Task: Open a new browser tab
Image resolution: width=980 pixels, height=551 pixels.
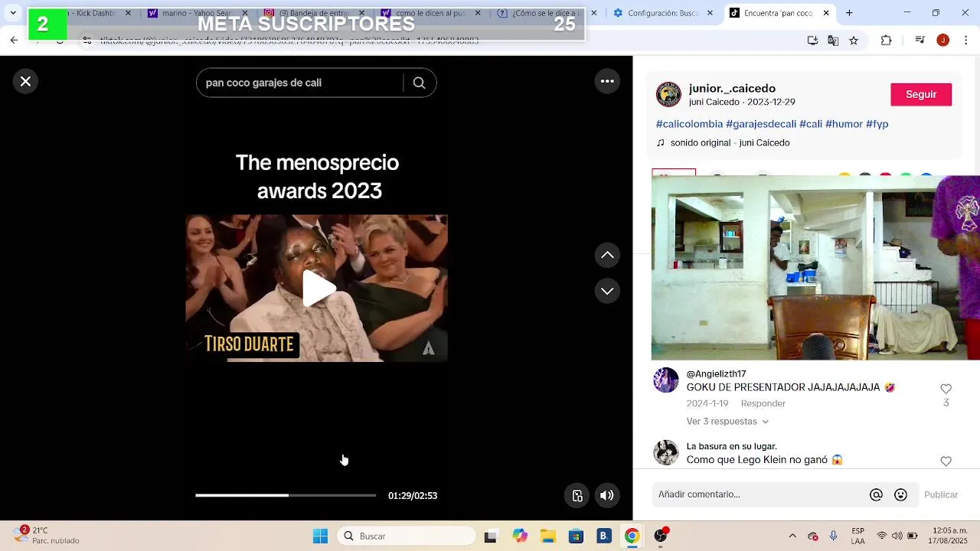Action: point(849,13)
